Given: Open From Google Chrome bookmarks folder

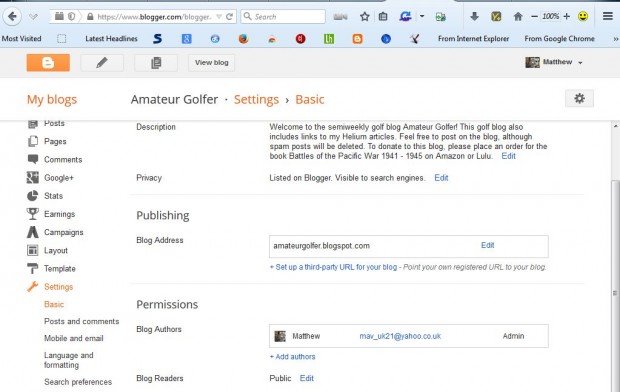Looking at the screenshot, I should pos(560,39).
